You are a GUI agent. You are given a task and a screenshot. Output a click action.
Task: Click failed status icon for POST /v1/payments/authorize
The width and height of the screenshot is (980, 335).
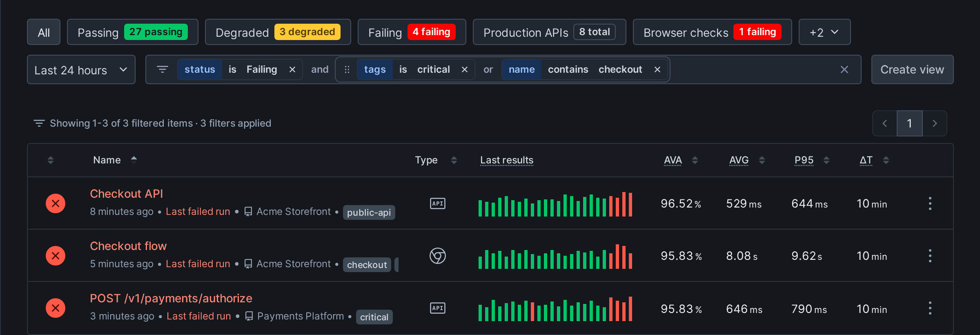click(x=56, y=308)
